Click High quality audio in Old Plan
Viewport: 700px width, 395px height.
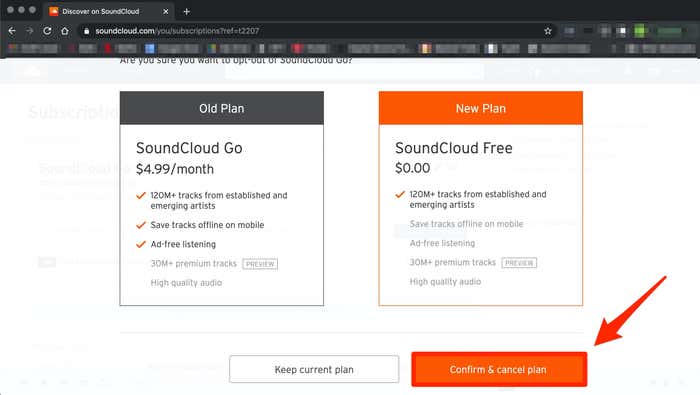[x=186, y=283]
